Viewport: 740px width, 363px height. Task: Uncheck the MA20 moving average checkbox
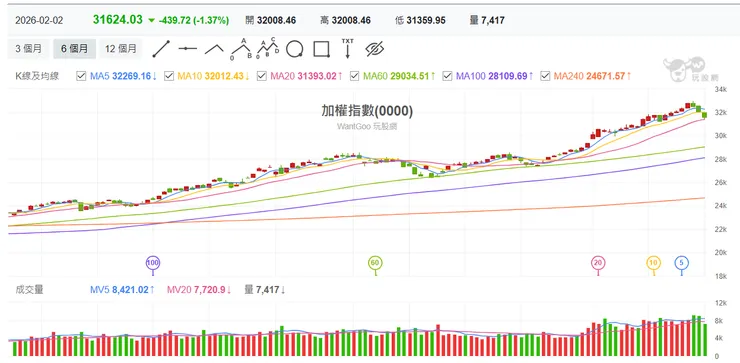[262, 76]
